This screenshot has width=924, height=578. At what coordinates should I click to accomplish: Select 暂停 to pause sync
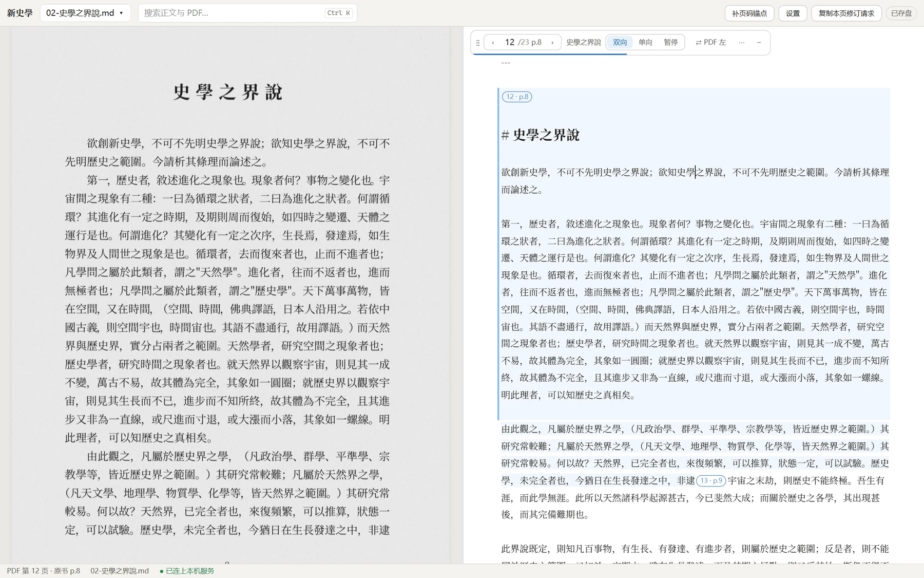point(671,43)
